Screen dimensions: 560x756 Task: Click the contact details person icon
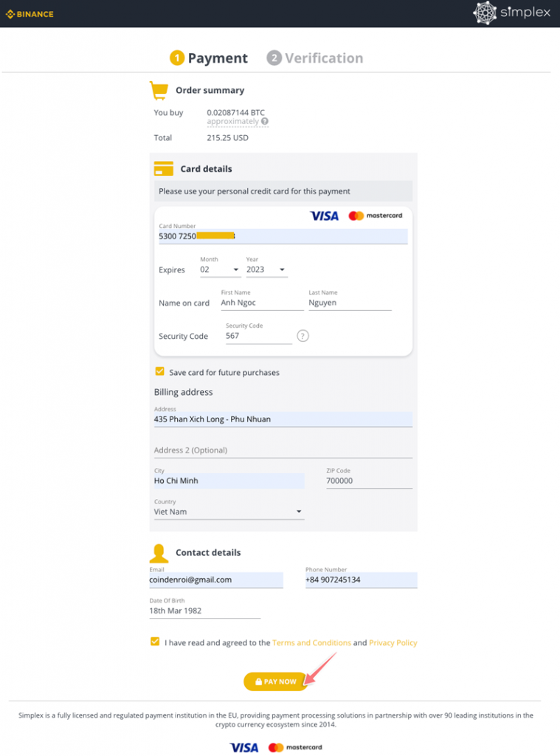159,552
